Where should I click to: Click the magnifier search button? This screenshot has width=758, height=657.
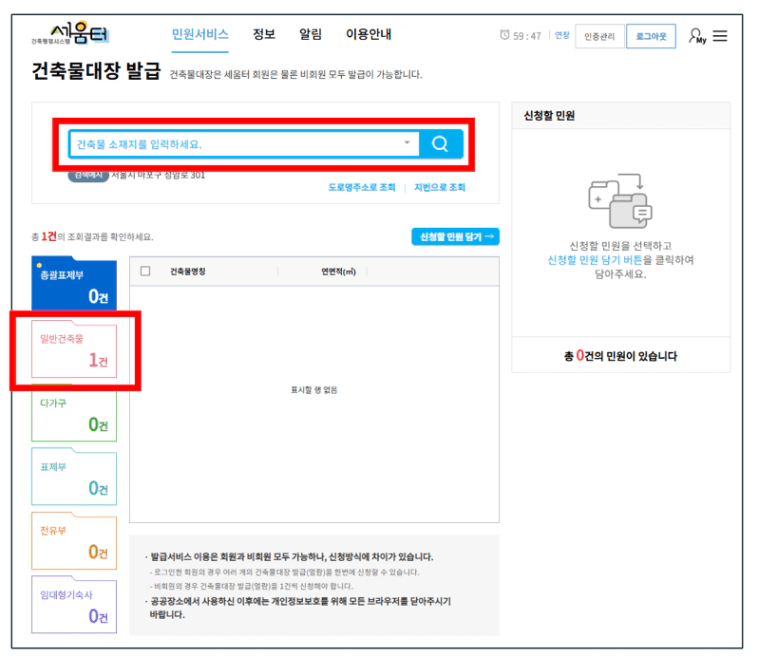pos(440,144)
